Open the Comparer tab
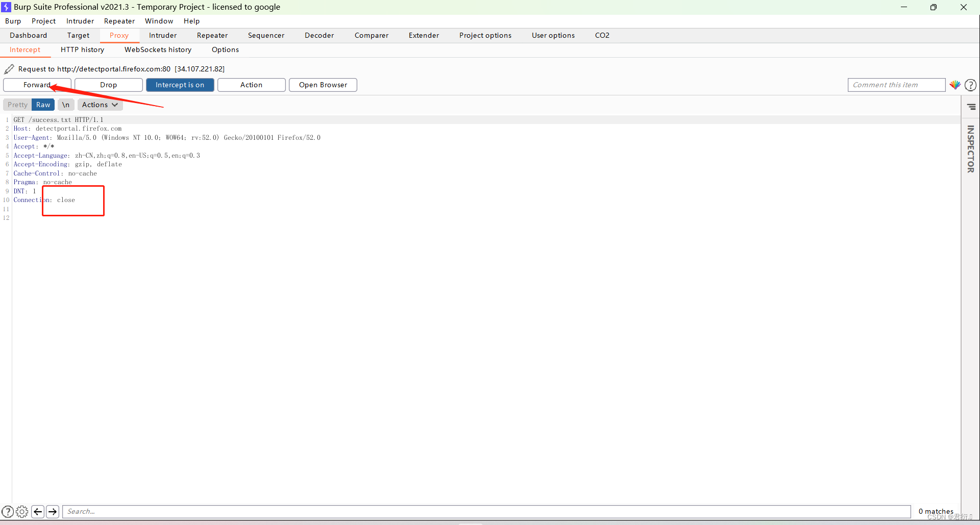Screen dimensions: 980x525 pyautogui.click(x=372, y=35)
